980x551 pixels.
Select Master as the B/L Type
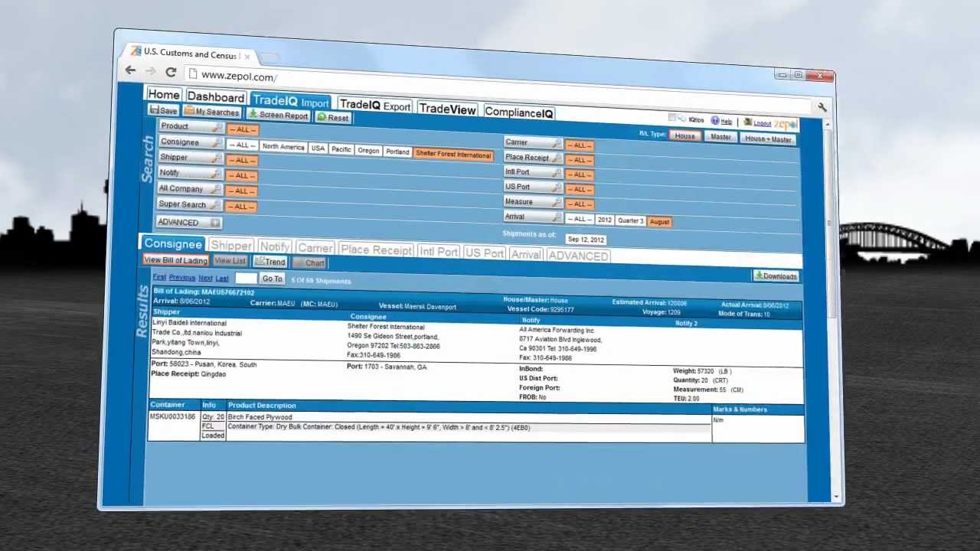click(720, 138)
